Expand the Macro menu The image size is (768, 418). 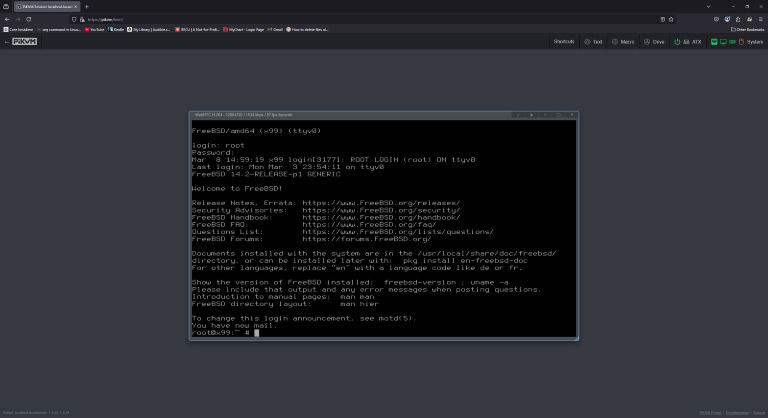[623, 42]
